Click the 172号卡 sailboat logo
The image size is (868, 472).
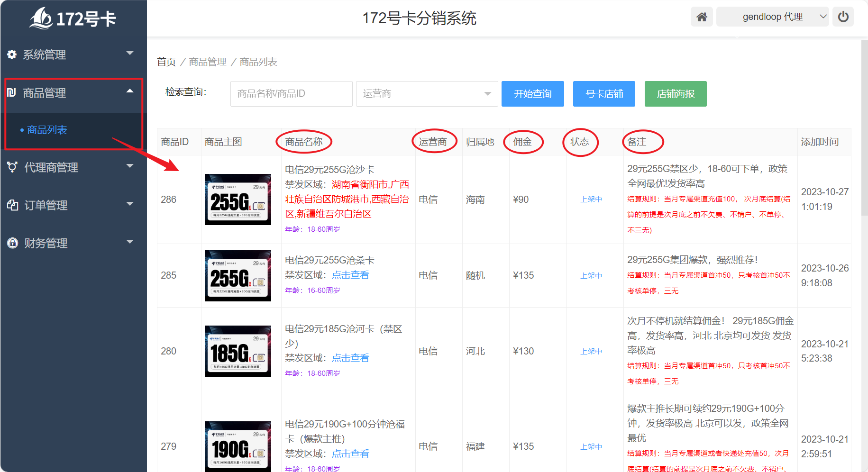pyautogui.click(x=41, y=18)
